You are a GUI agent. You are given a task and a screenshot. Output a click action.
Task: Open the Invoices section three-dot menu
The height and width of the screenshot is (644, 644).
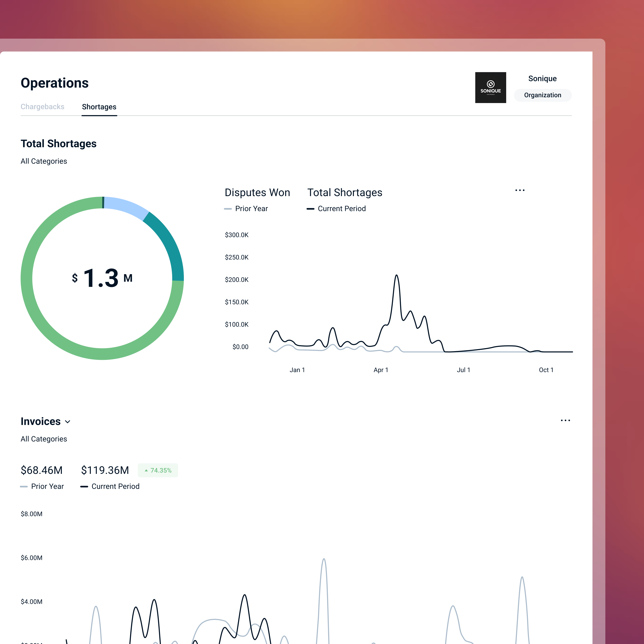click(565, 420)
